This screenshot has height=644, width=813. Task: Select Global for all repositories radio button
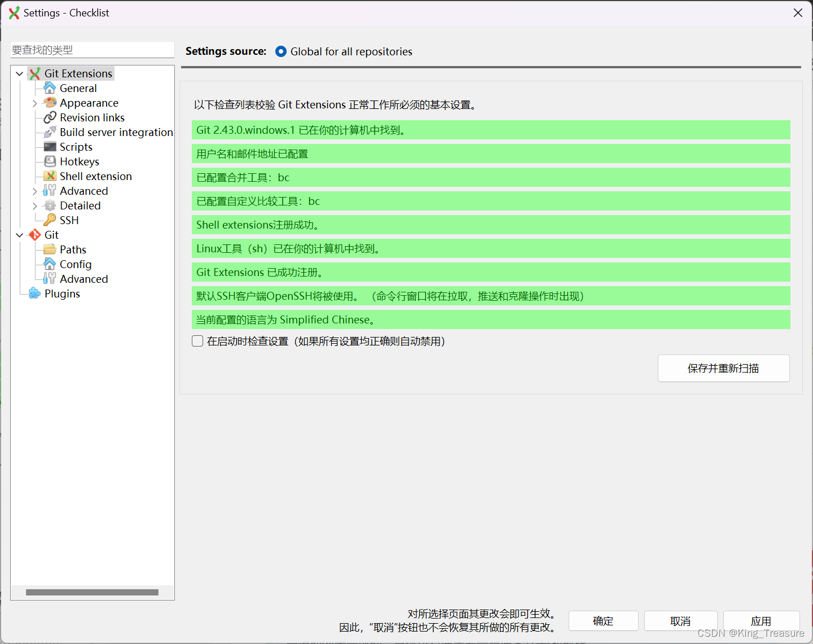coord(281,51)
